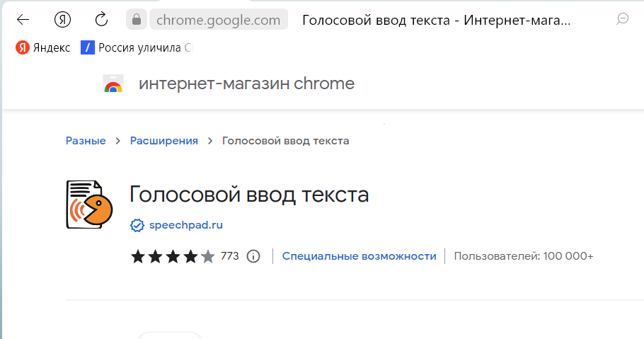
Task: Click the blue verified publisher badge
Action: click(x=137, y=225)
